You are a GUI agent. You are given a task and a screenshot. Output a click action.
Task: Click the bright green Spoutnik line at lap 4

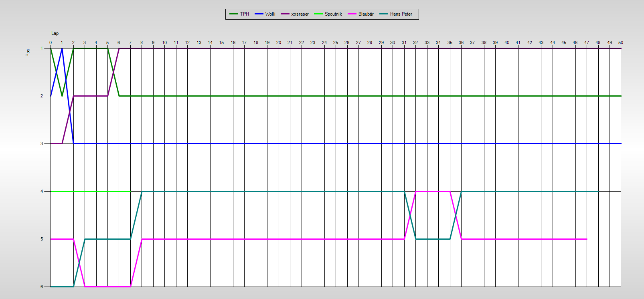[96, 191]
